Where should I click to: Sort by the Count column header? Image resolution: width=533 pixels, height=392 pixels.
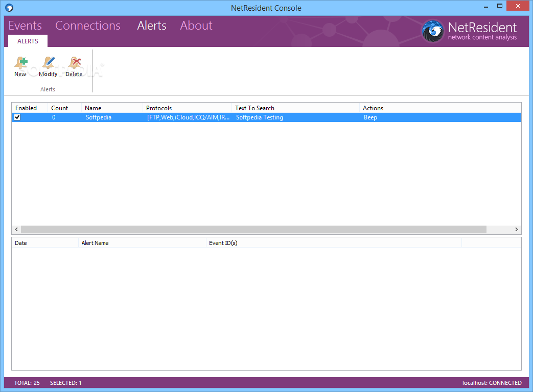click(x=64, y=108)
